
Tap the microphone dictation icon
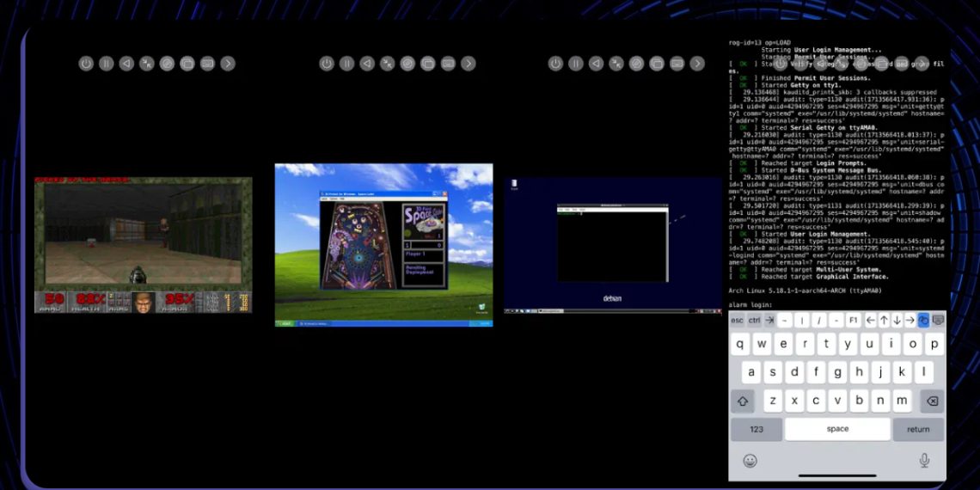[924, 461]
